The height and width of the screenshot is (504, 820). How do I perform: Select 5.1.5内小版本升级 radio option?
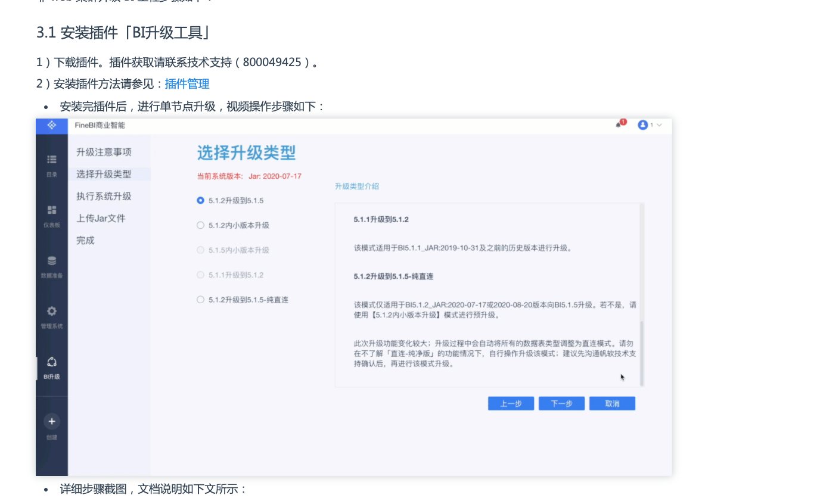200,250
